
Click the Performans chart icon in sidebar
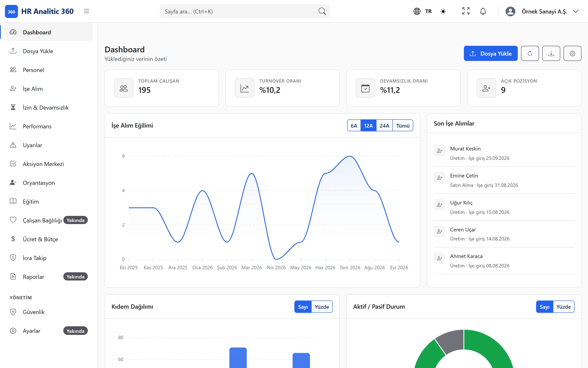13,126
